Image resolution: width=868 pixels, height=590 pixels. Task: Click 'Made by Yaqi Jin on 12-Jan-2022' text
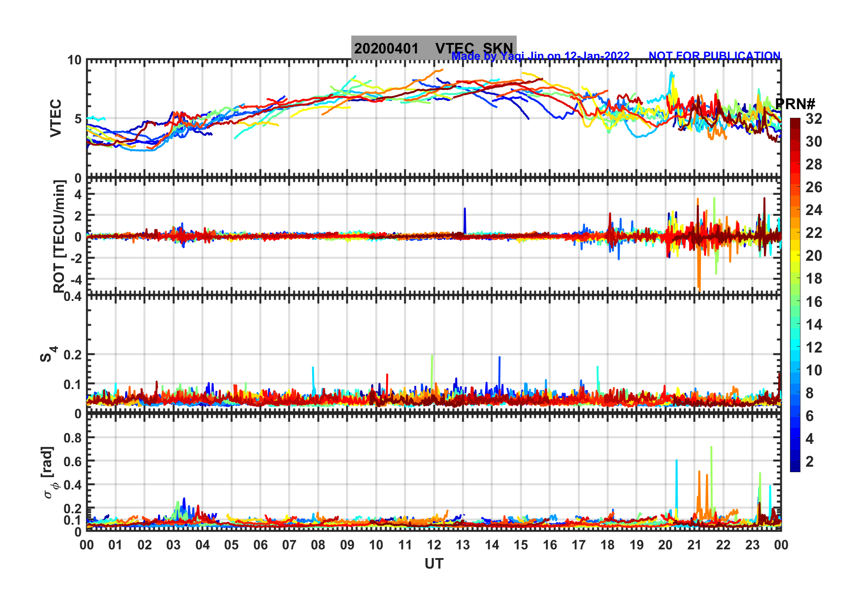tap(540, 56)
